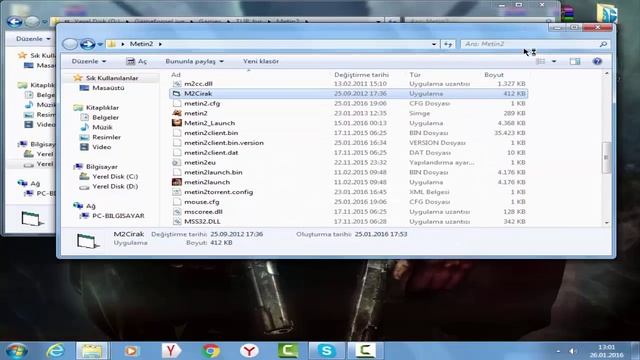
Task: Sort by the Tür column header
Action: [415, 75]
